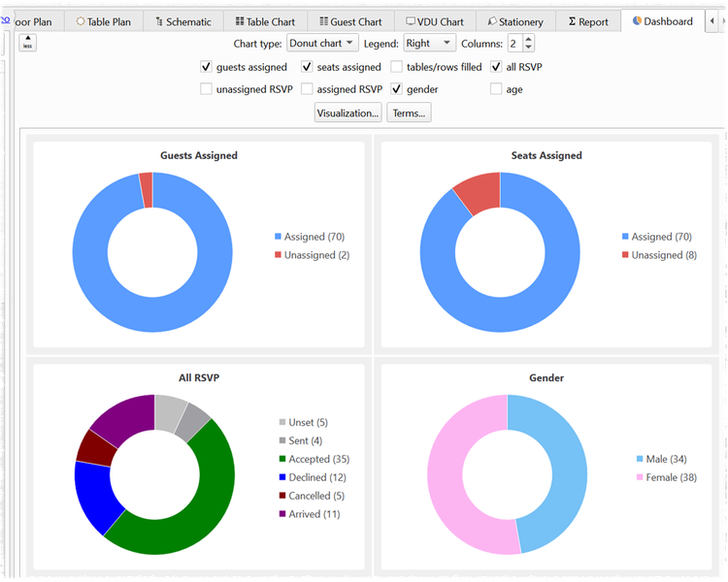Click the Report sigma icon
Screen dimensions: 728x582
[x=572, y=21]
